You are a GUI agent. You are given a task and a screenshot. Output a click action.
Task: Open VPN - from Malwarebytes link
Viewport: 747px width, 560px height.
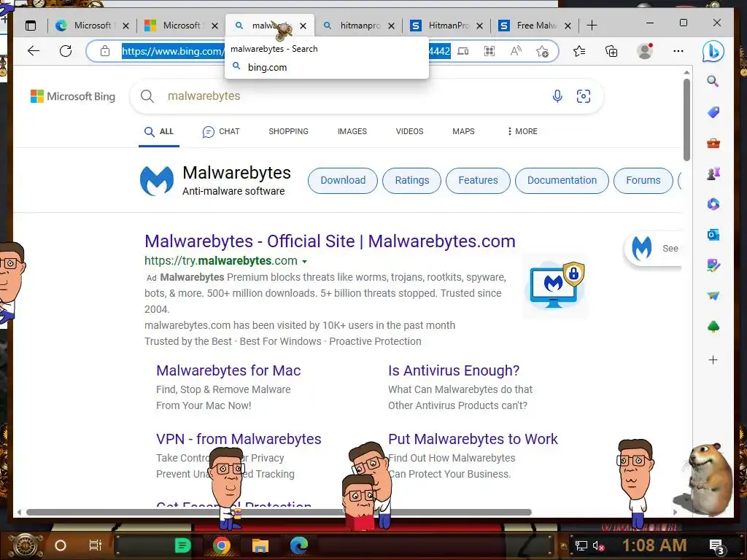239,439
